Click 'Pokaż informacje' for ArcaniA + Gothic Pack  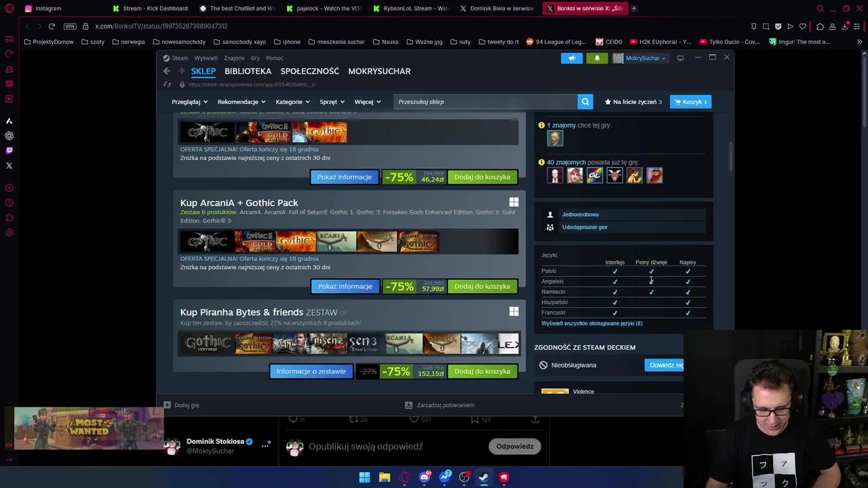(x=345, y=287)
